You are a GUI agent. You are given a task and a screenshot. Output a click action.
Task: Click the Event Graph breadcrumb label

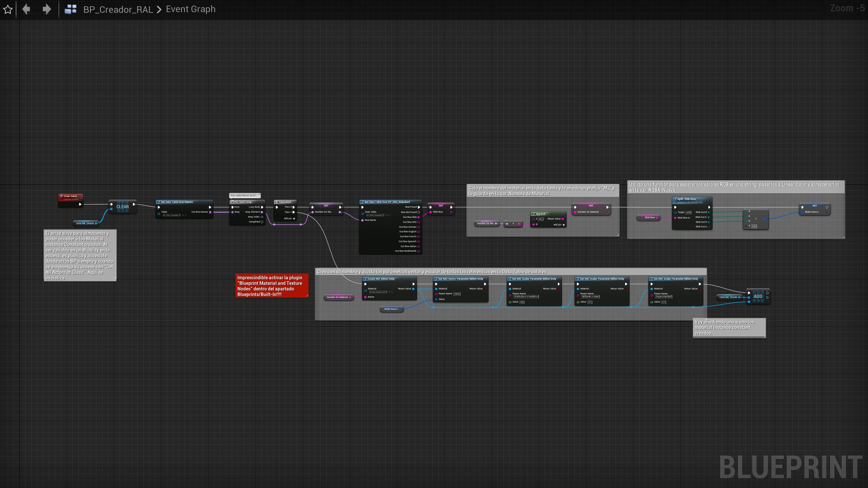191,9
